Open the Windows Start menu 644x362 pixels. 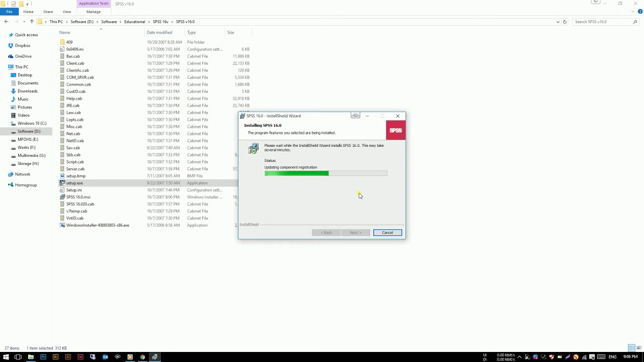coord(6,357)
